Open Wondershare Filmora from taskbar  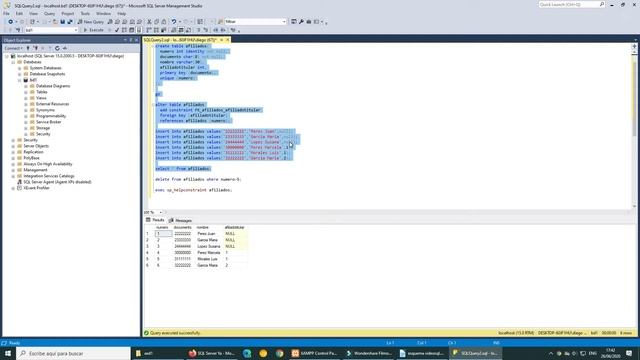369,353
